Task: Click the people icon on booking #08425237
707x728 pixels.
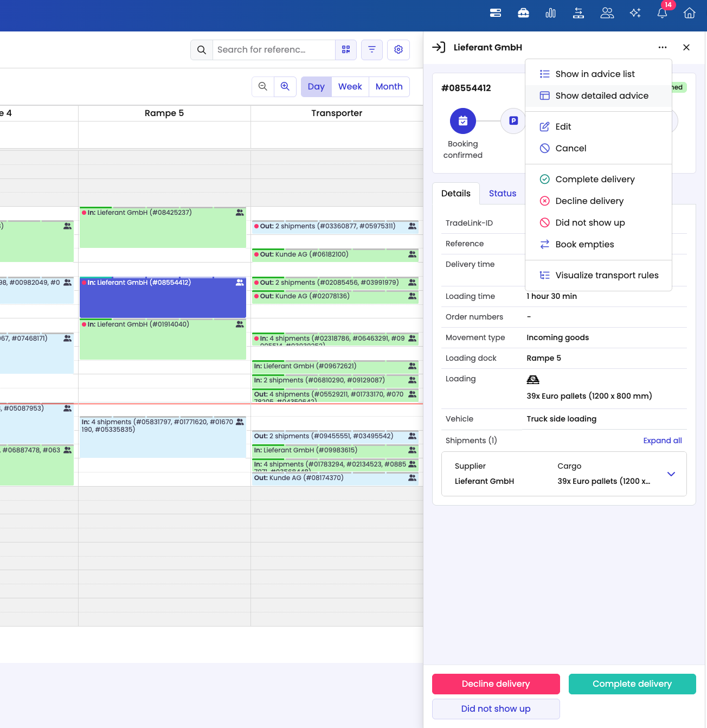Action: 240,213
